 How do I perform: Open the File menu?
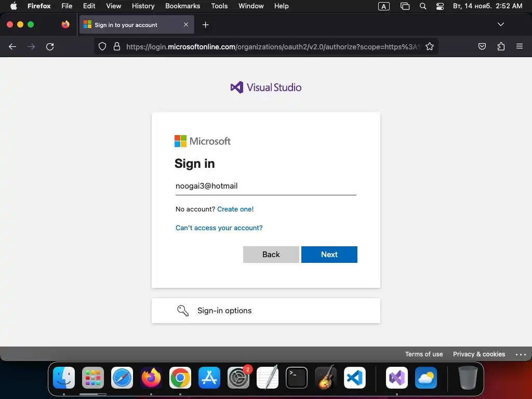click(67, 6)
